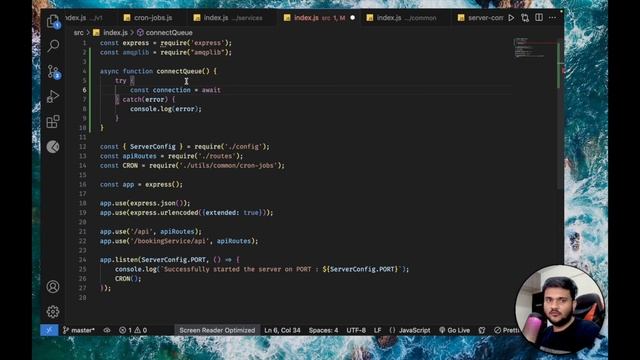The image size is (640, 360).
Task: Open the Accounts menu icon
Action: pyautogui.click(x=53, y=287)
